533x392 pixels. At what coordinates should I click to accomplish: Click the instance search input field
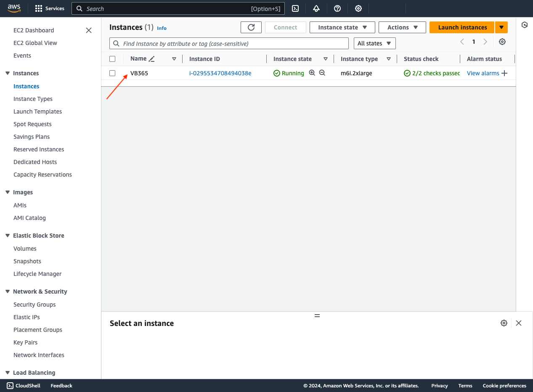[229, 43]
